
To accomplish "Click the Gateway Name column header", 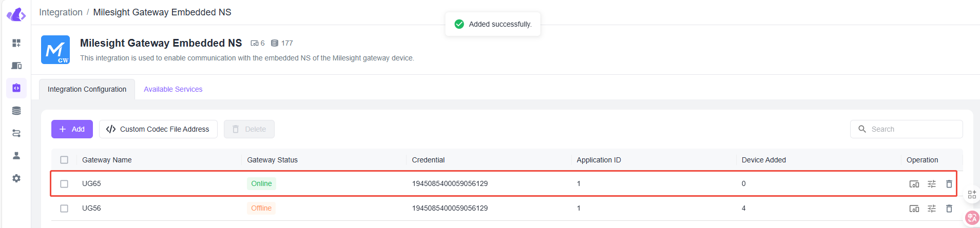I will click(x=107, y=160).
